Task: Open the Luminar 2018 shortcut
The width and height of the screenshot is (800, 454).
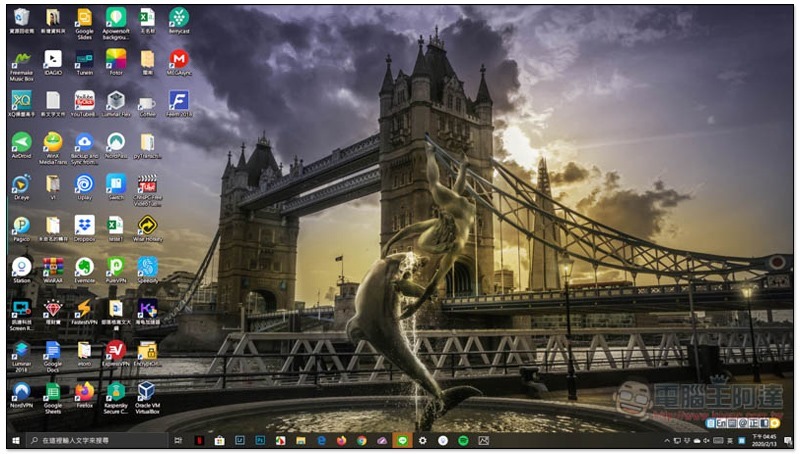Action: click(21, 357)
